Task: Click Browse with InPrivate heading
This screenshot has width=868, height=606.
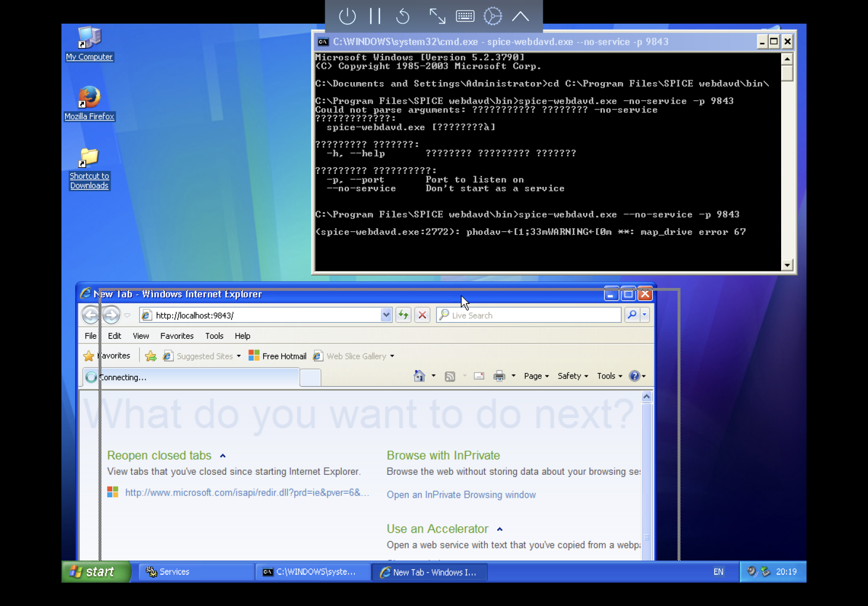Action: (443, 455)
